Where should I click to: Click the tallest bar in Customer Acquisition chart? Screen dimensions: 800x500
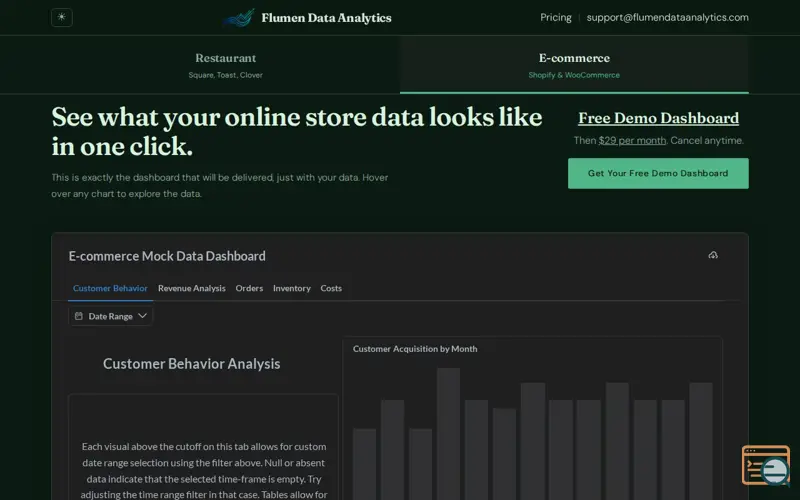448,434
